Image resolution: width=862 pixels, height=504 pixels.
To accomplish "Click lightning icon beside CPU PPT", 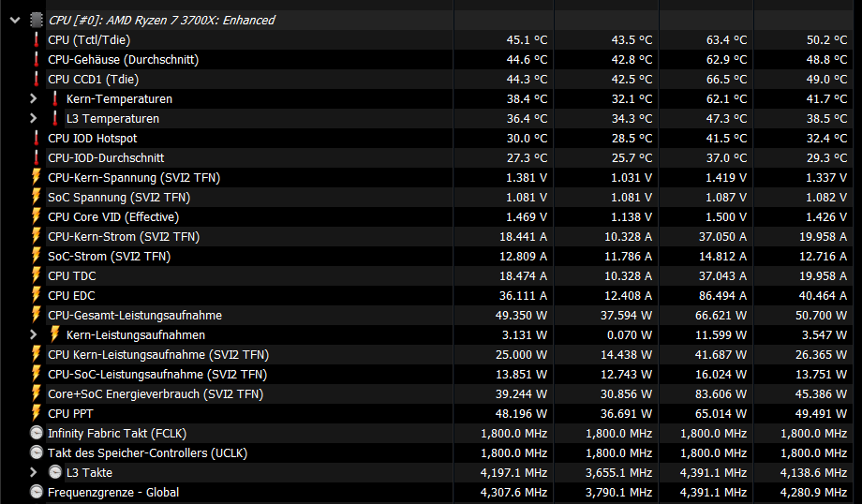I will (x=37, y=413).
